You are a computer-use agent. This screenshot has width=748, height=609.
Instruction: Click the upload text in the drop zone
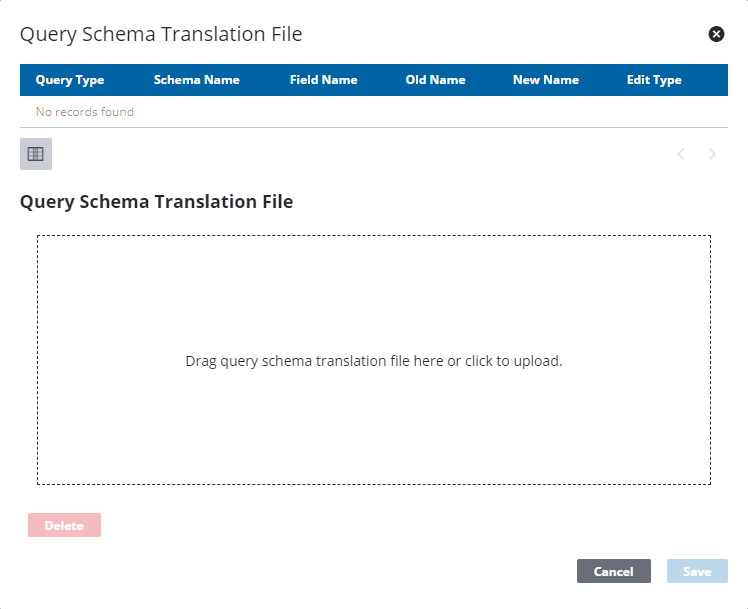[x=374, y=361]
